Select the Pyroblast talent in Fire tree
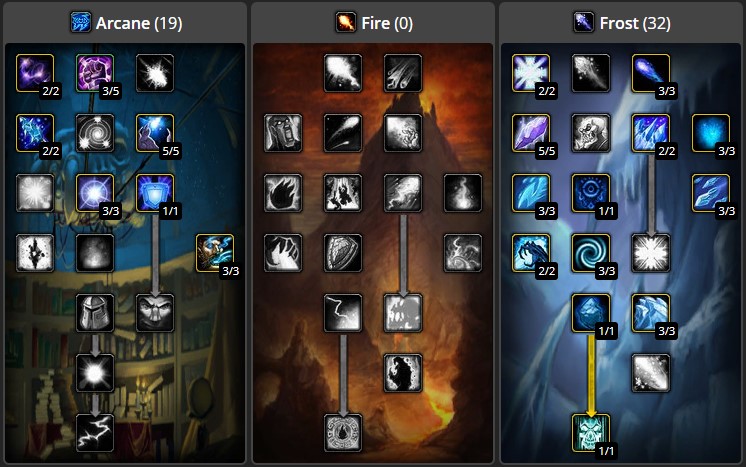746x467 pixels. (403, 193)
